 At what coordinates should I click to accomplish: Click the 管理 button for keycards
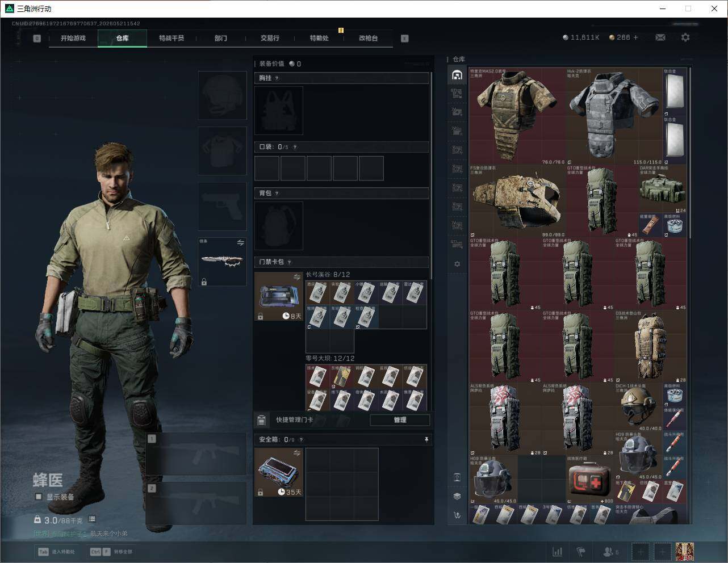400,420
